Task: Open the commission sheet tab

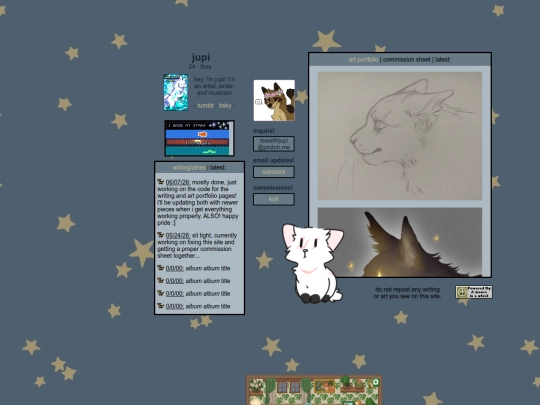Action: point(407,60)
